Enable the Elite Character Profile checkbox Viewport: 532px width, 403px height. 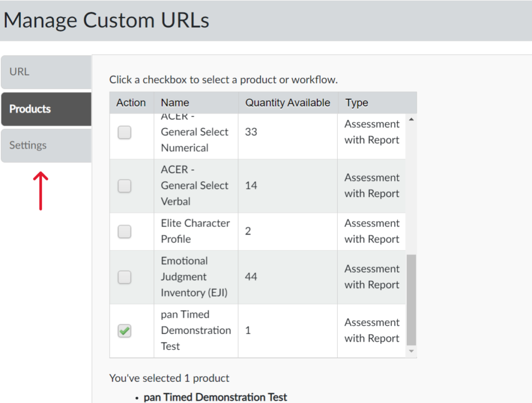(124, 232)
